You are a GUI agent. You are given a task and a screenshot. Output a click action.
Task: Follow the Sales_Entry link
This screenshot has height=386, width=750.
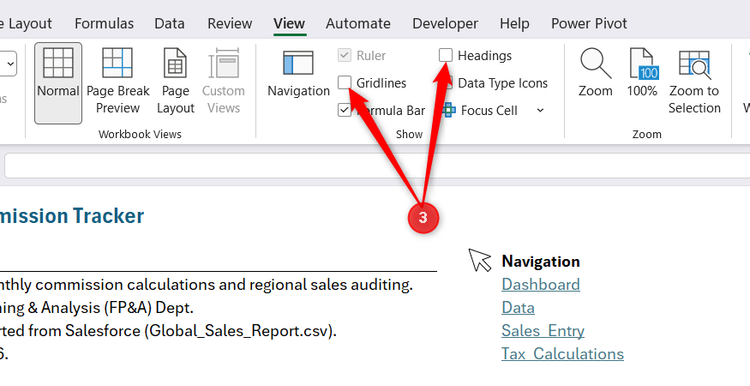click(543, 331)
